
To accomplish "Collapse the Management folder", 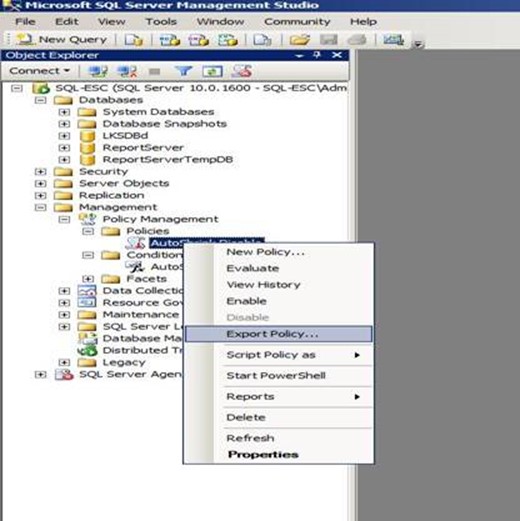I will pyautogui.click(x=40, y=207).
